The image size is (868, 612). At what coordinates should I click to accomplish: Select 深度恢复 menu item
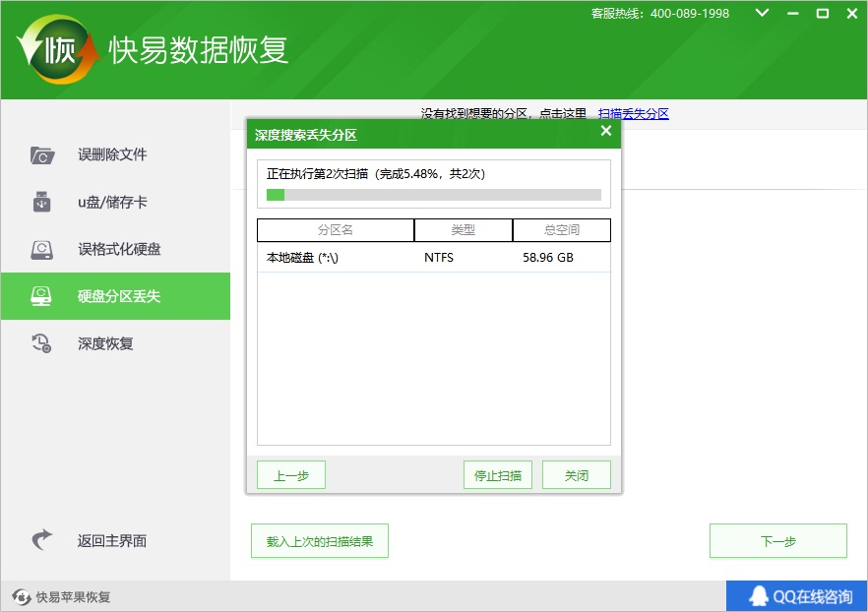click(116, 343)
